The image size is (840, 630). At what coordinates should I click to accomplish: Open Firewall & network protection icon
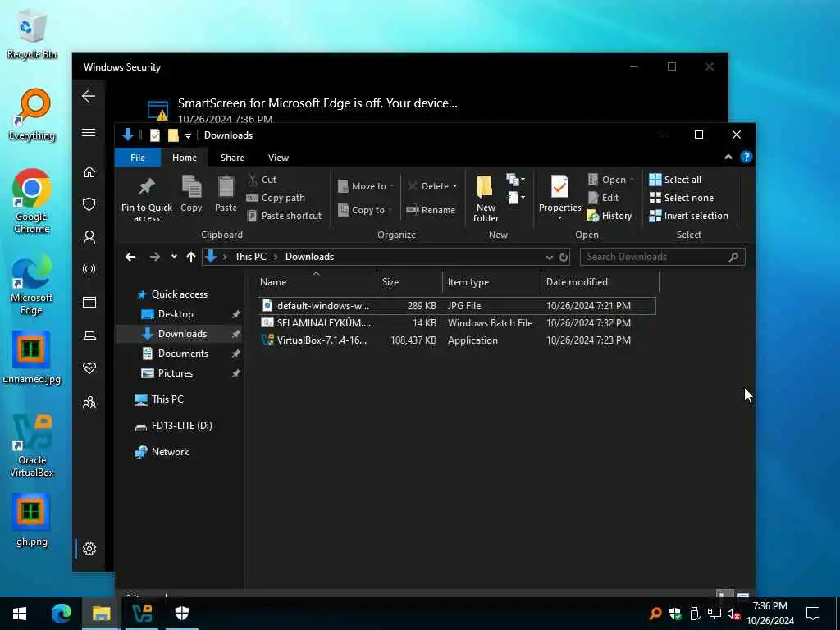coord(89,269)
